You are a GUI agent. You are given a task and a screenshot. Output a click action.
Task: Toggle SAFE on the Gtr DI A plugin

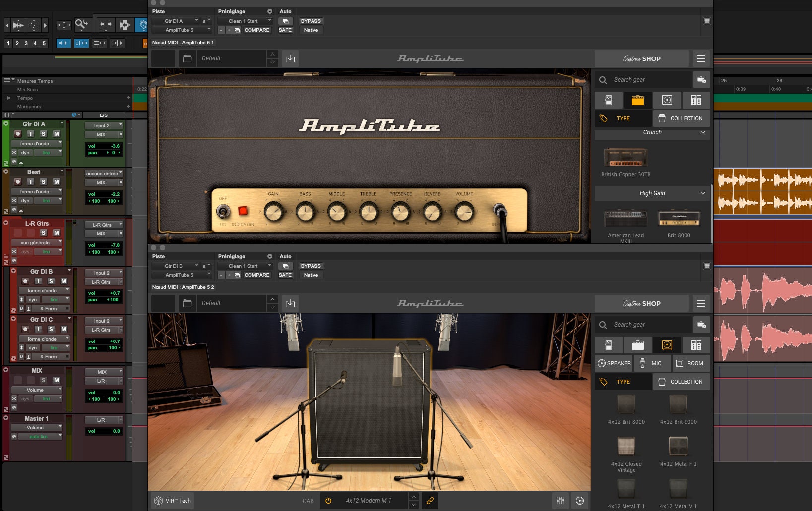pos(285,30)
